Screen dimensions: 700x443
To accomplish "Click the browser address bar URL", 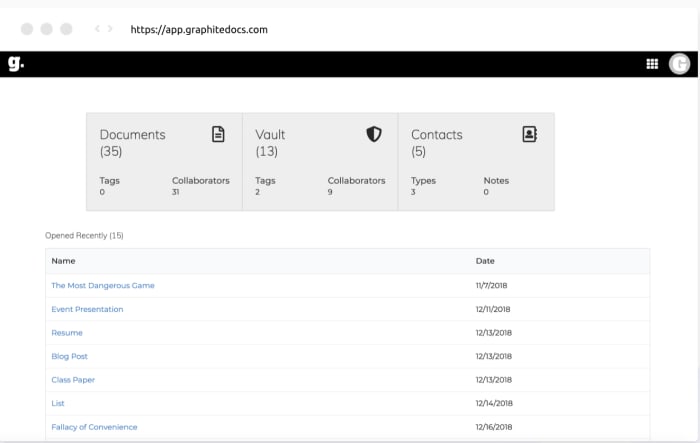I will tap(199, 29).
